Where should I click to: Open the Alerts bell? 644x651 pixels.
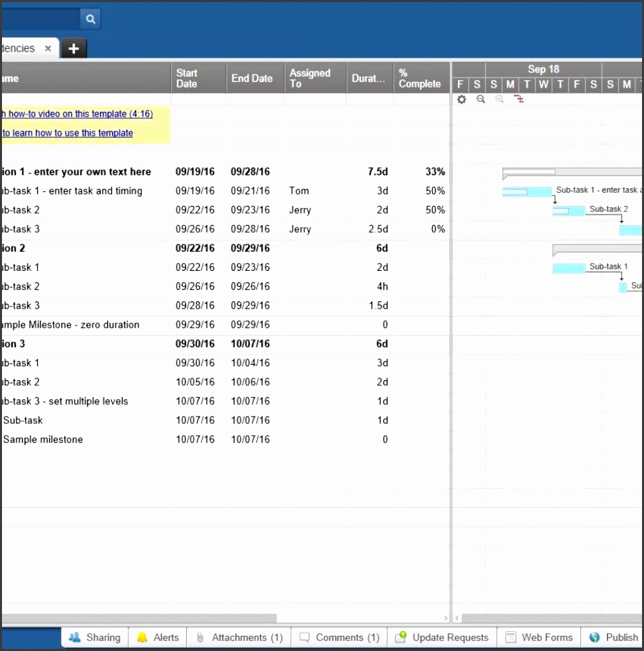point(157,637)
